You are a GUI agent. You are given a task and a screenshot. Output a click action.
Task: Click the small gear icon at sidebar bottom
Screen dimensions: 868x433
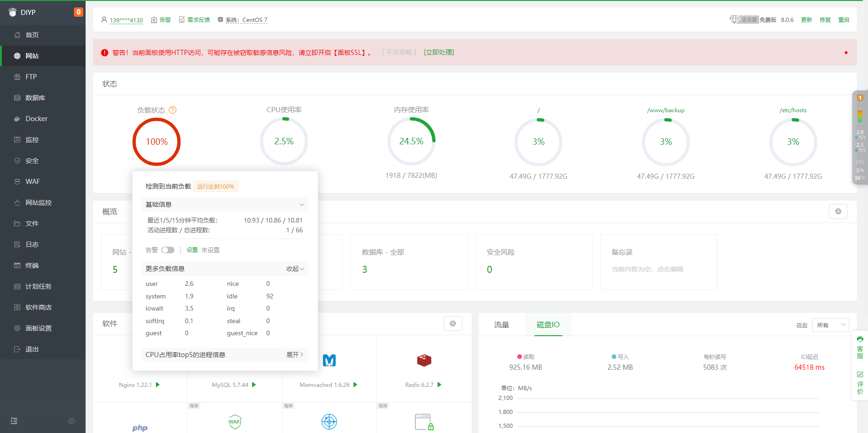(x=72, y=421)
